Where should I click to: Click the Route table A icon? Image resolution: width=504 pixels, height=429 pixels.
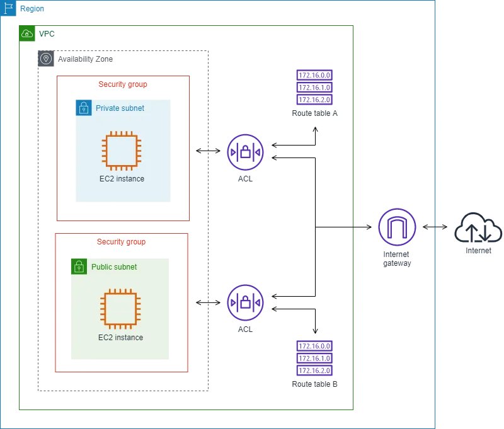[314, 86]
